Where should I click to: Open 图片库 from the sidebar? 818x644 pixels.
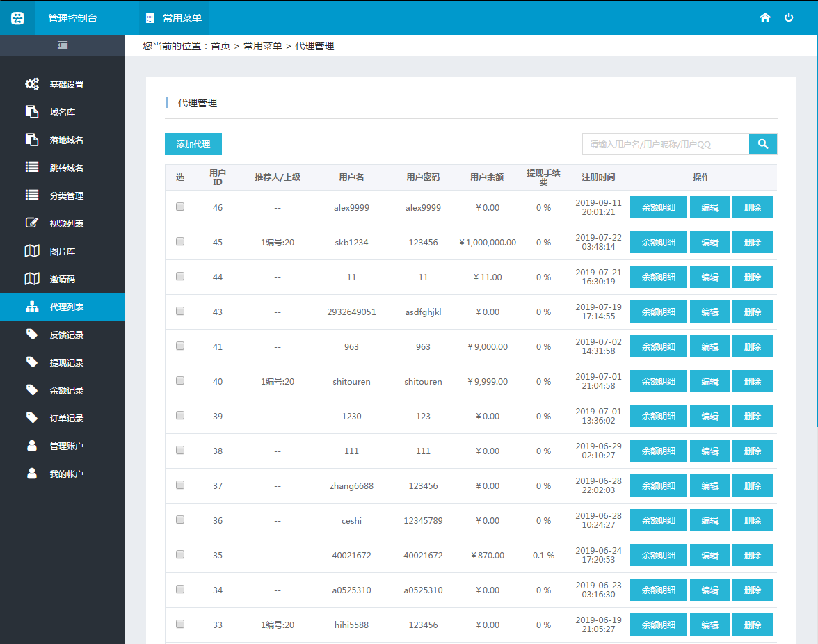pyautogui.click(x=31, y=250)
